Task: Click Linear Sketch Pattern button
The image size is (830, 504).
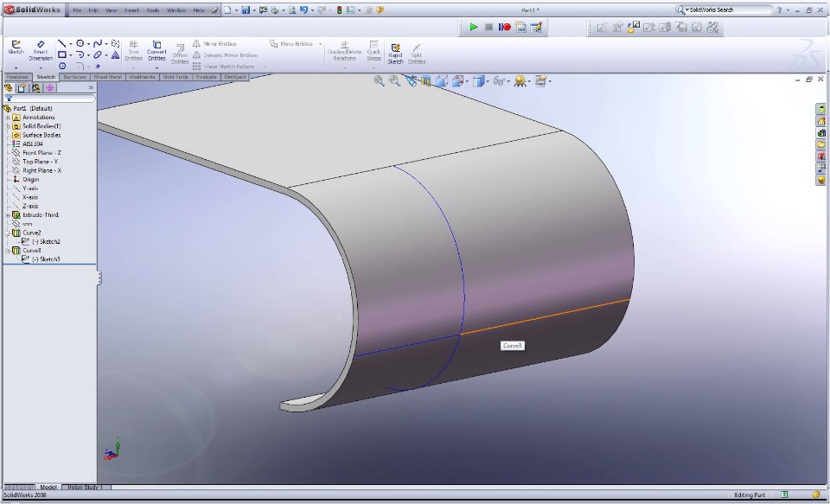Action: (225, 67)
